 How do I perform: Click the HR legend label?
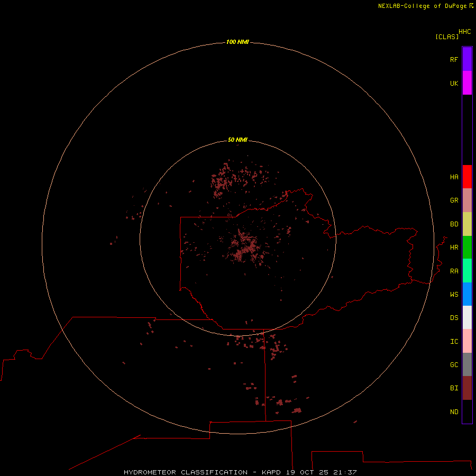pos(454,248)
